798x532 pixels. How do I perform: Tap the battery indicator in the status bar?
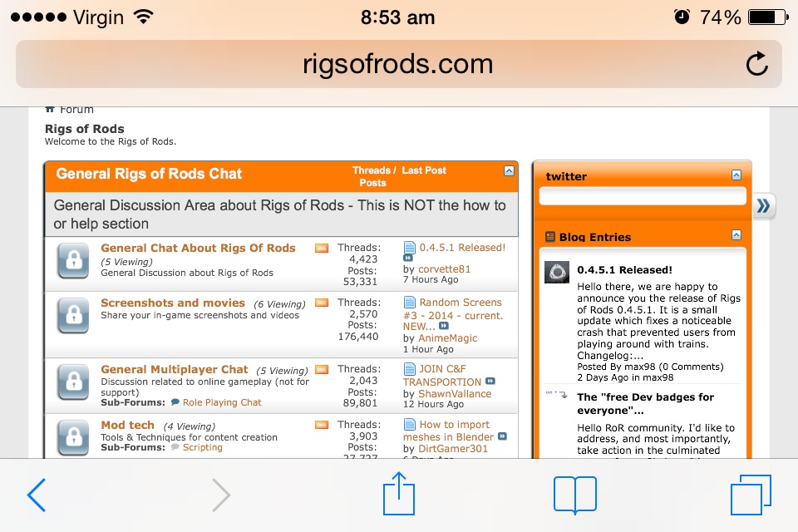coord(768,17)
